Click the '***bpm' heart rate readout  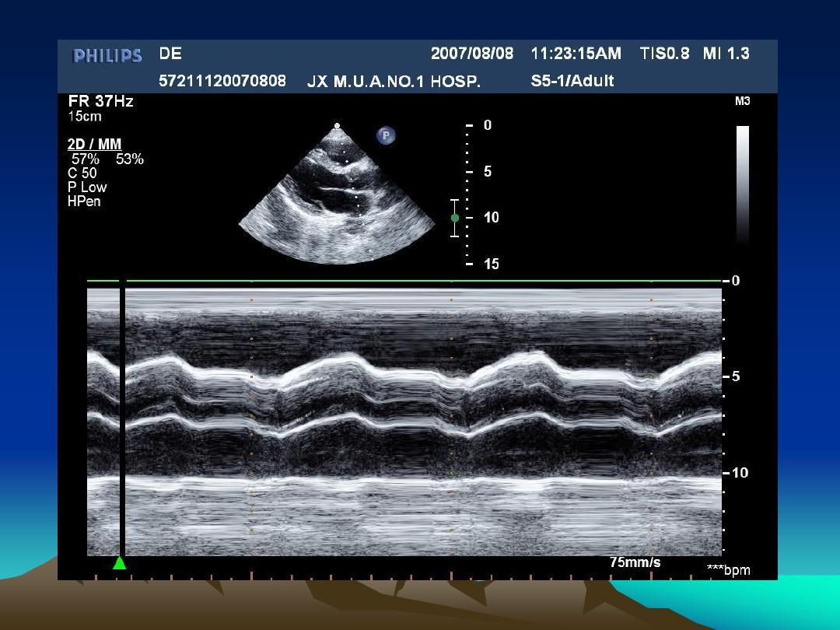(729, 570)
